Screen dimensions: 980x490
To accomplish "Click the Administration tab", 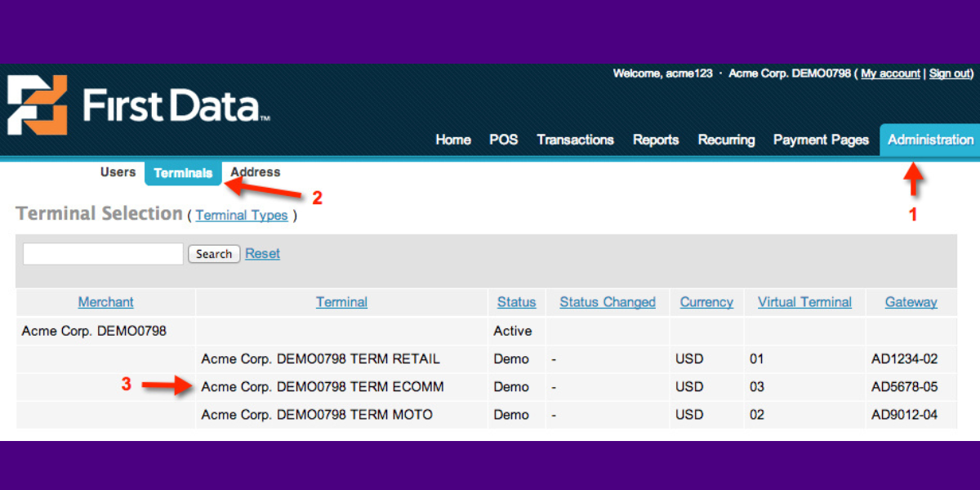I will (930, 140).
